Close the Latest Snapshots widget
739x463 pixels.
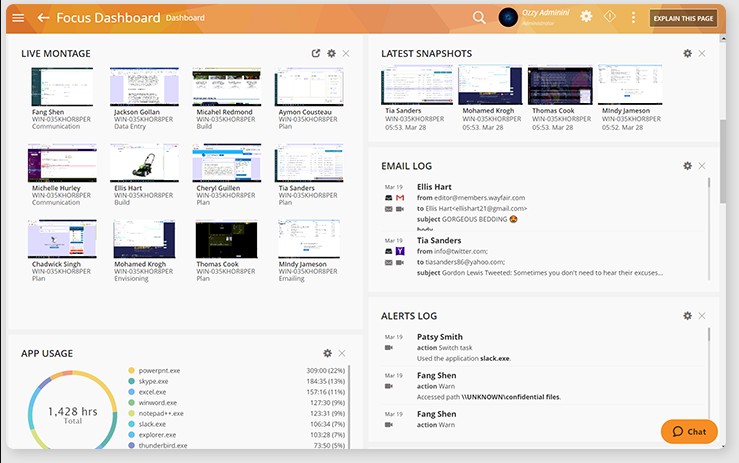coord(702,53)
